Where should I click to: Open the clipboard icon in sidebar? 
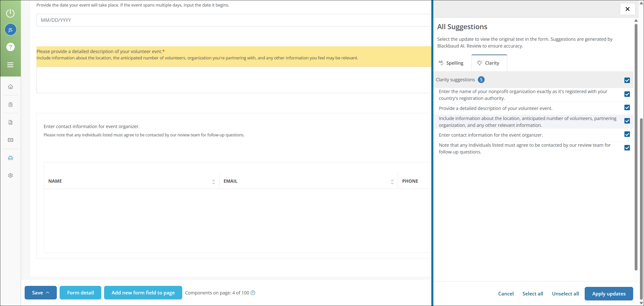pyautogui.click(x=10, y=104)
